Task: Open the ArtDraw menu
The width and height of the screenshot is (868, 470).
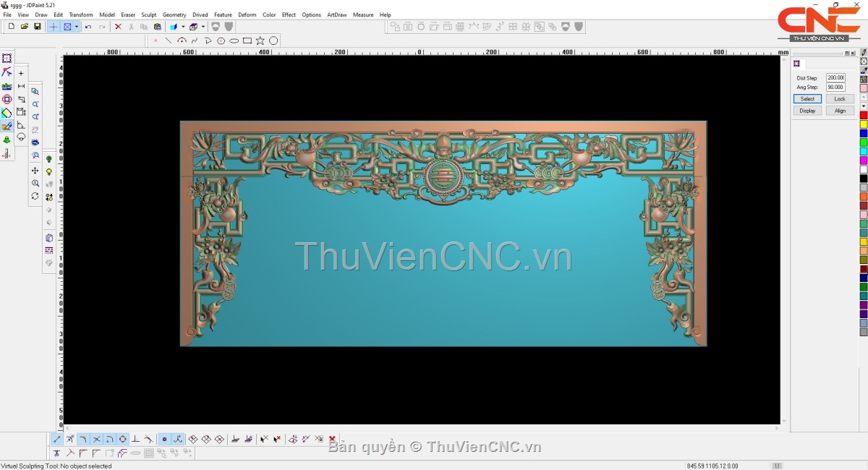Action: pyautogui.click(x=337, y=14)
